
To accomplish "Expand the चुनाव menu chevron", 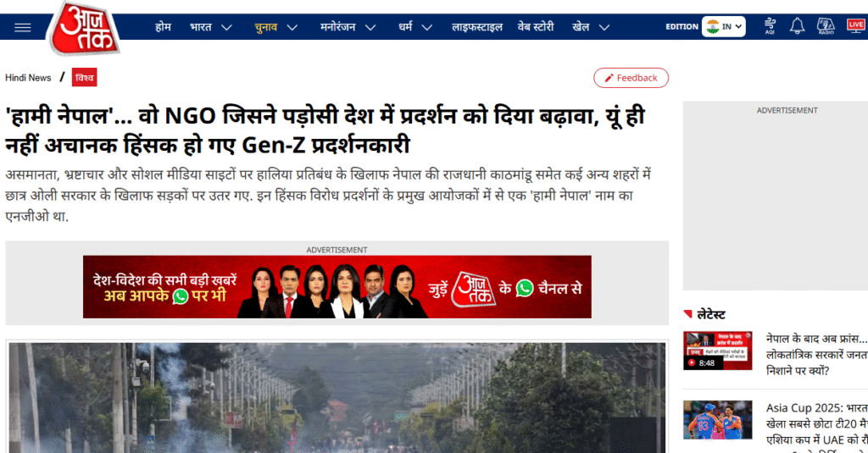I will click(292, 27).
